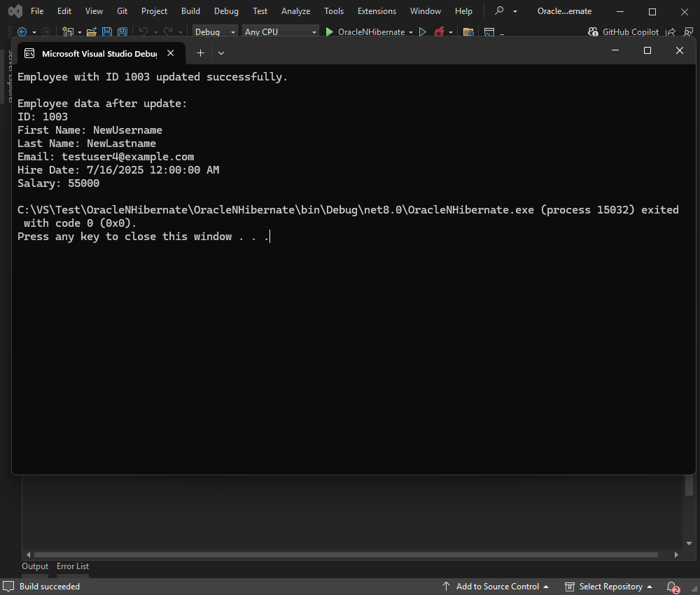700x595 pixels.
Task: Open the Debug solution configuration dropdown
Action: [213, 31]
